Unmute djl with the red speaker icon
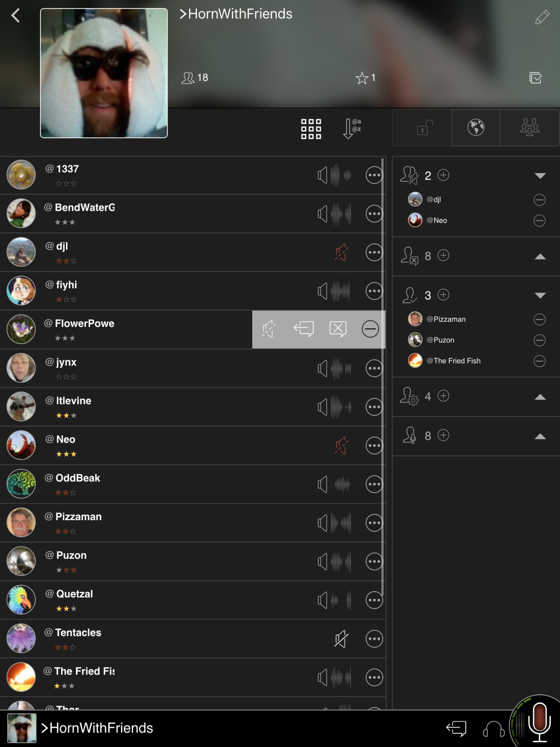 [x=341, y=252]
